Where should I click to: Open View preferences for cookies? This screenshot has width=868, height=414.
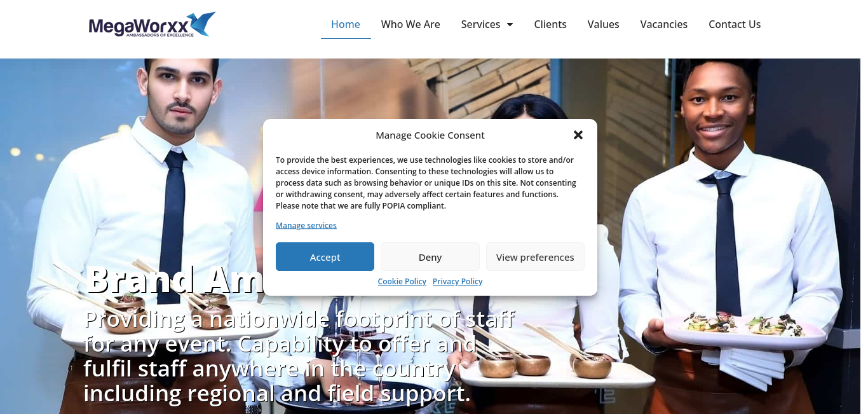point(535,257)
